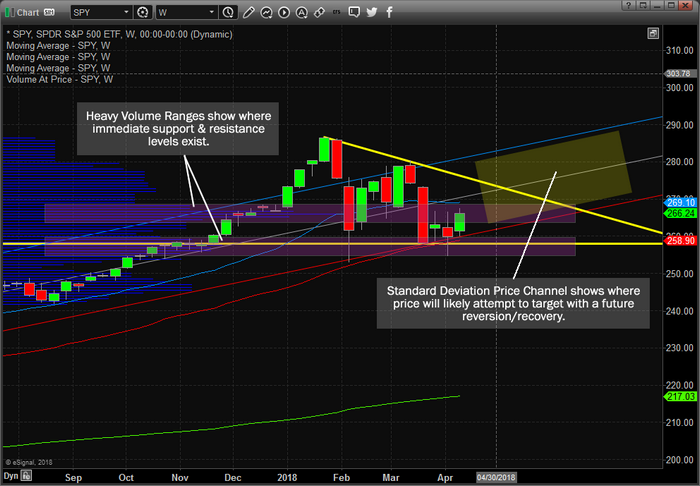
Task: Click the icon next to Dyn
Action: tap(26, 476)
